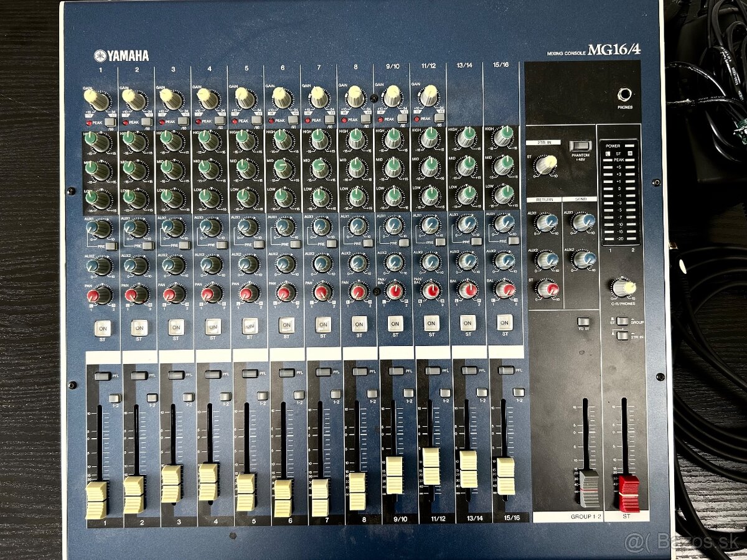The height and width of the screenshot is (560, 747).
Task: Click the channel 5 PEAK indicator LED
Action: click(x=233, y=120)
